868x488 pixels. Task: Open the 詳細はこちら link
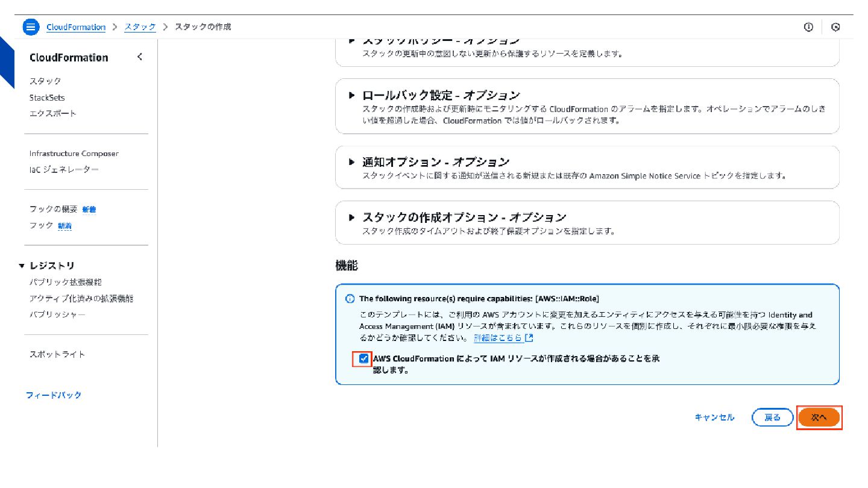(498, 338)
